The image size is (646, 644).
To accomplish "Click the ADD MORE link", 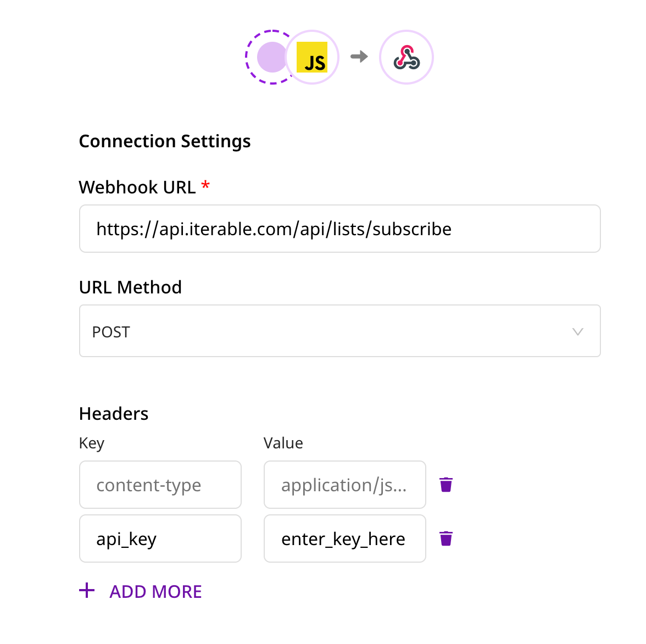I will pos(155,591).
